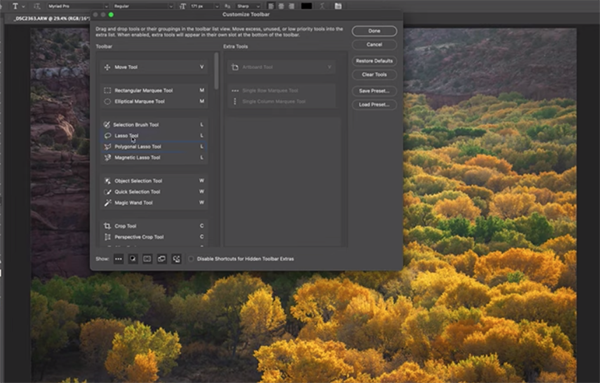Select the Selection Brush Tool icon
This screenshot has height=383, width=600.
107,125
